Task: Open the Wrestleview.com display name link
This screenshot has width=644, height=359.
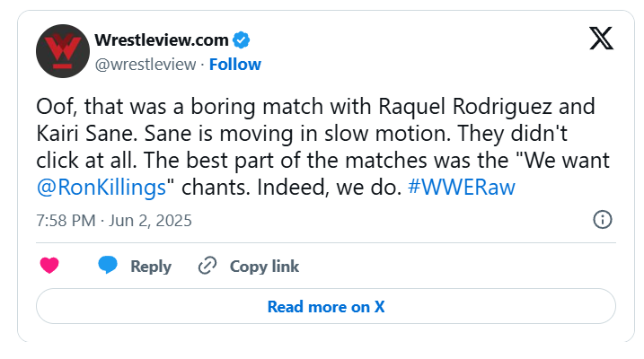Action: (x=161, y=39)
